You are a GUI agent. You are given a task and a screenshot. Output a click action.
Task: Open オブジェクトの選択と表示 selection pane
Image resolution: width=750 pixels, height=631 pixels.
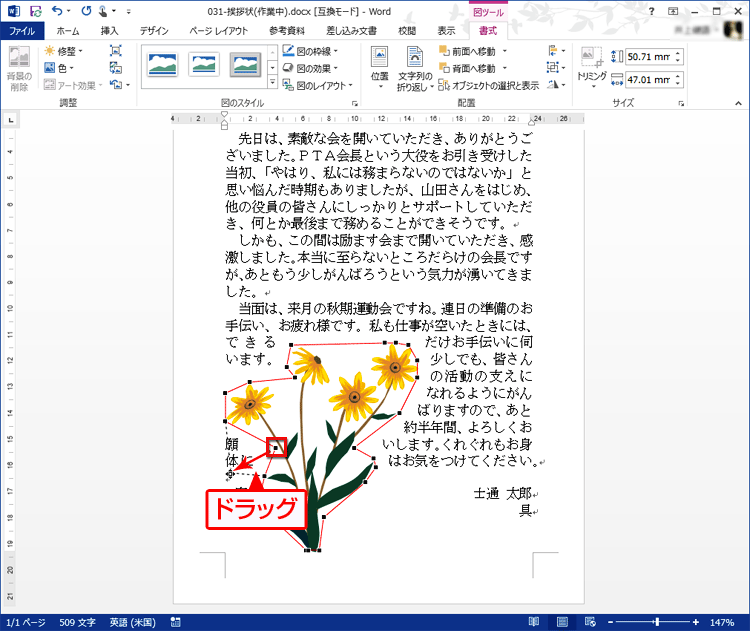(x=489, y=85)
